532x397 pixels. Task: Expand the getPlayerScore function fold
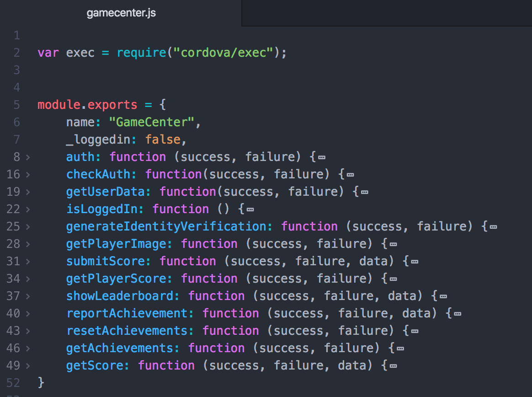[x=27, y=278]
